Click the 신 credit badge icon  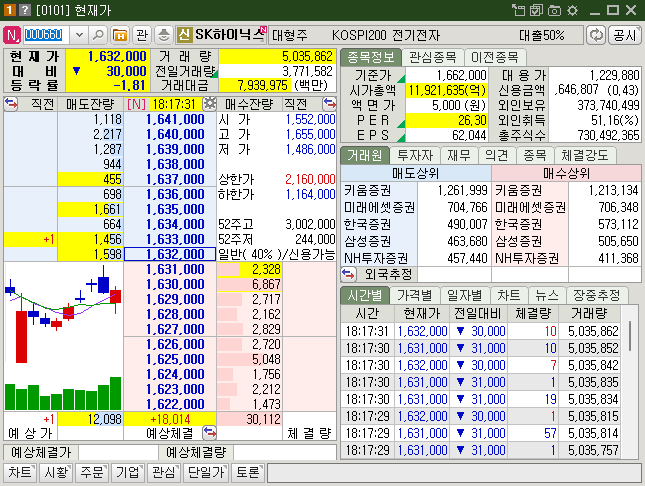click(x=184, y=35)
